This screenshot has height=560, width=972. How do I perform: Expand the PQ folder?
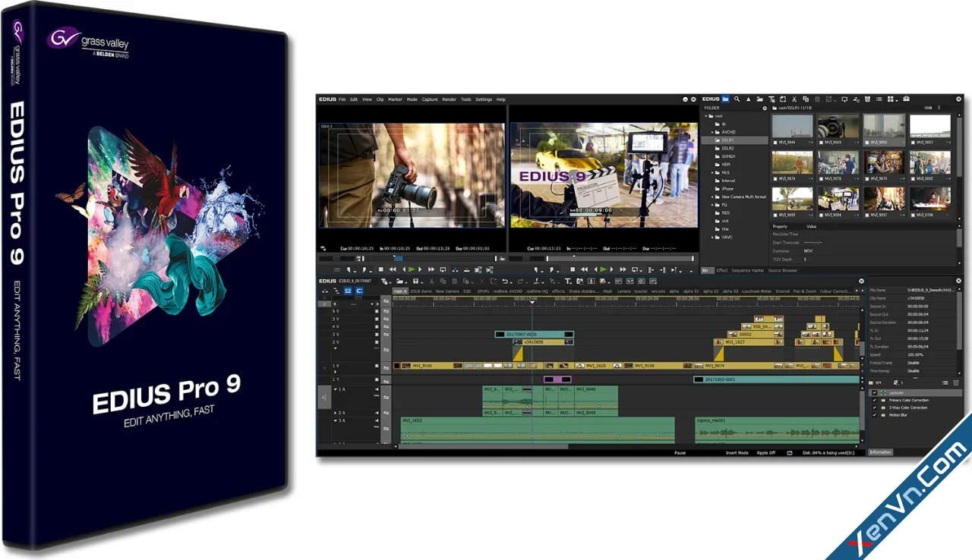pos(713,205)
